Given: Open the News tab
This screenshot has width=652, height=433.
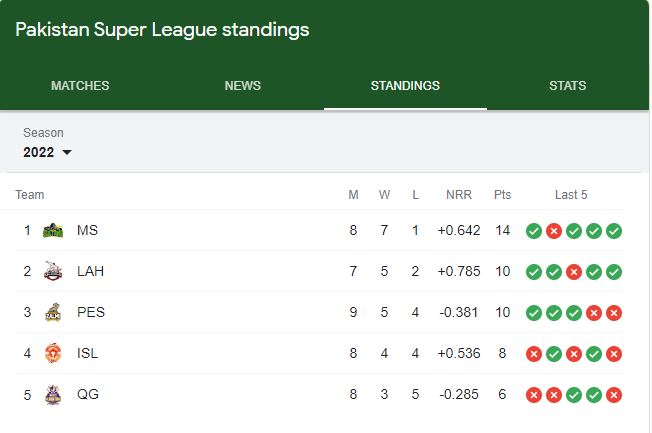Looking at the screenshot, I should pyautogui.click(x=242, y=86).
